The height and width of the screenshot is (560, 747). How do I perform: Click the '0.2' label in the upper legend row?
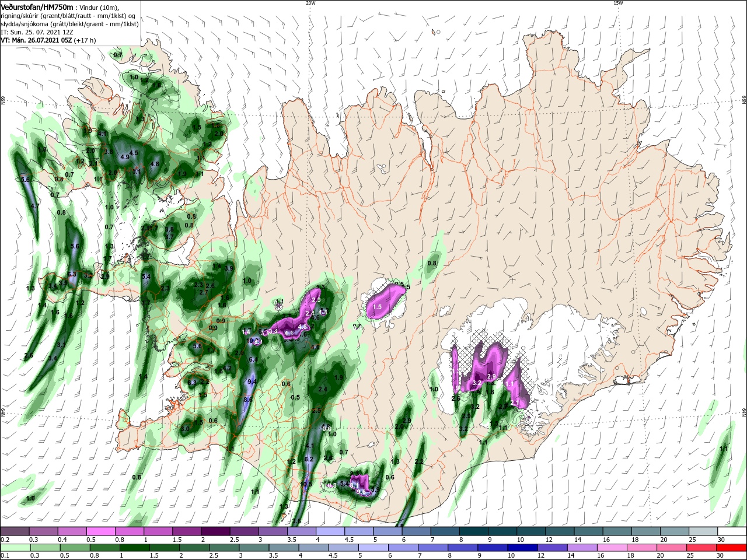click(5, 540)
